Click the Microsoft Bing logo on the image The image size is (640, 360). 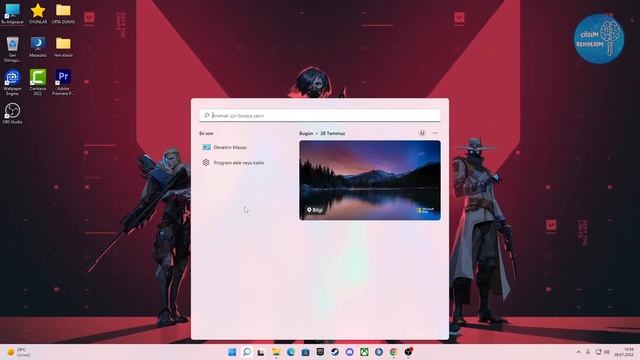tap(425, 210)
